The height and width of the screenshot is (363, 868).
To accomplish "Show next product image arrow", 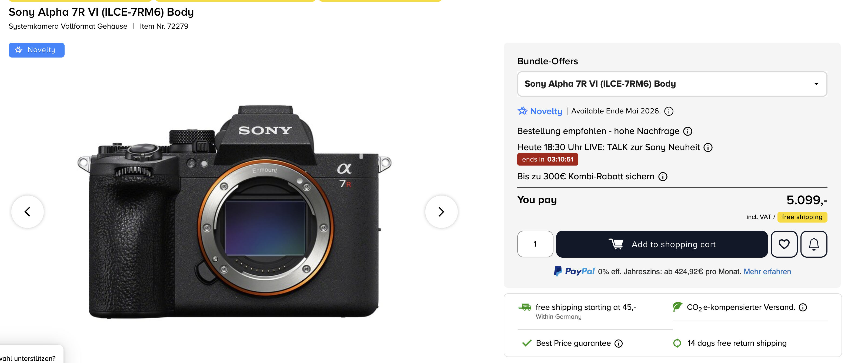I will tap(441, 211).
